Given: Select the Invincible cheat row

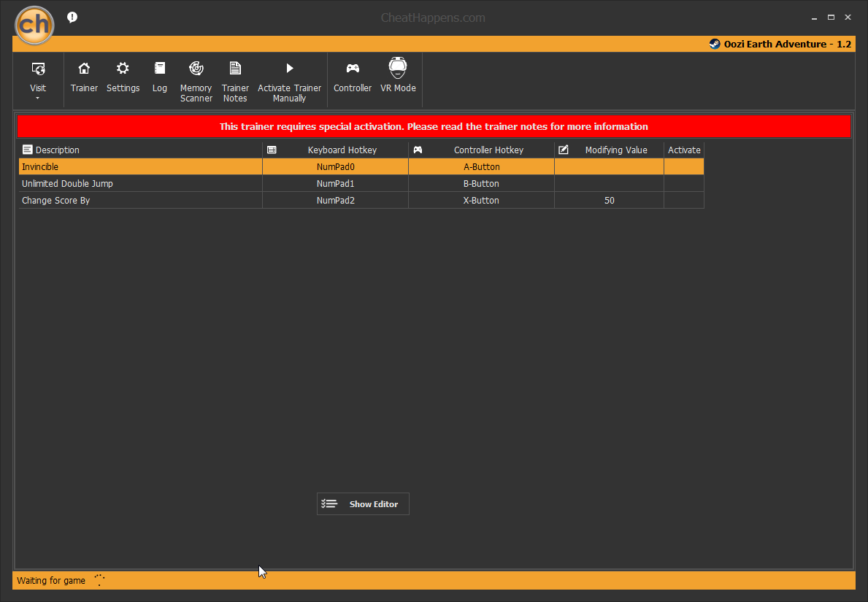Looking at the screenshot, I should click(x=361, y=166).
